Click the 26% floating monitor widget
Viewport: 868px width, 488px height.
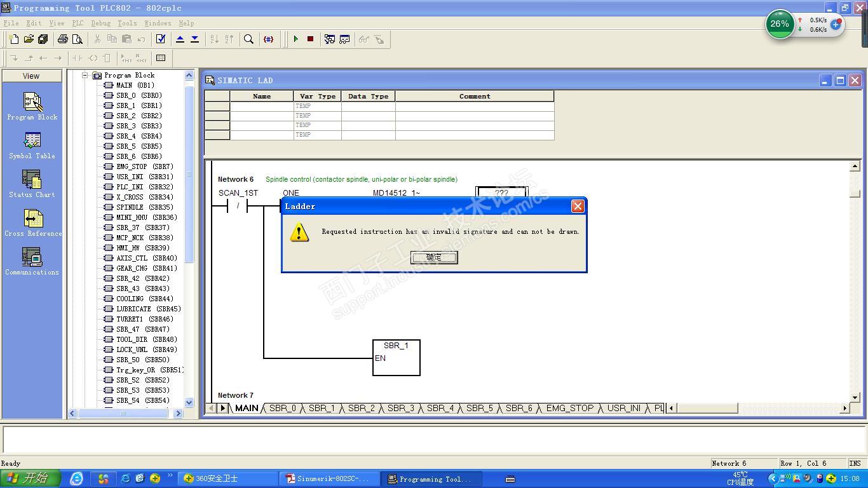780,24
